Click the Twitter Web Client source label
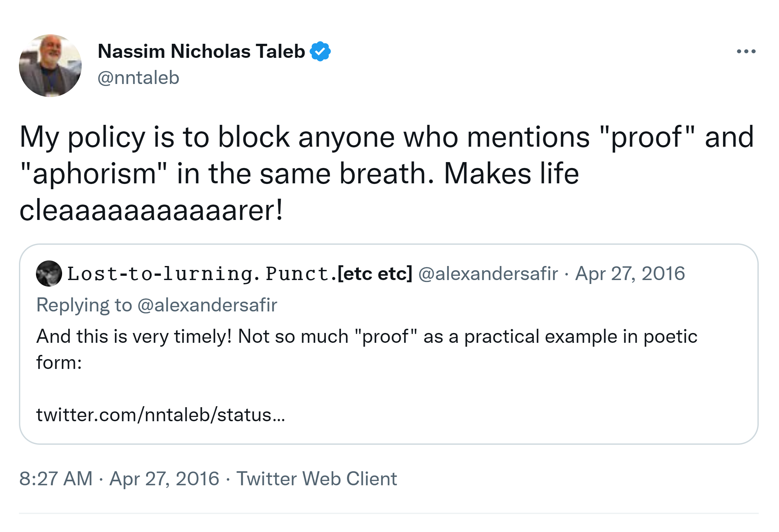Screen dimensions: 779x532 tap(316, 478)
